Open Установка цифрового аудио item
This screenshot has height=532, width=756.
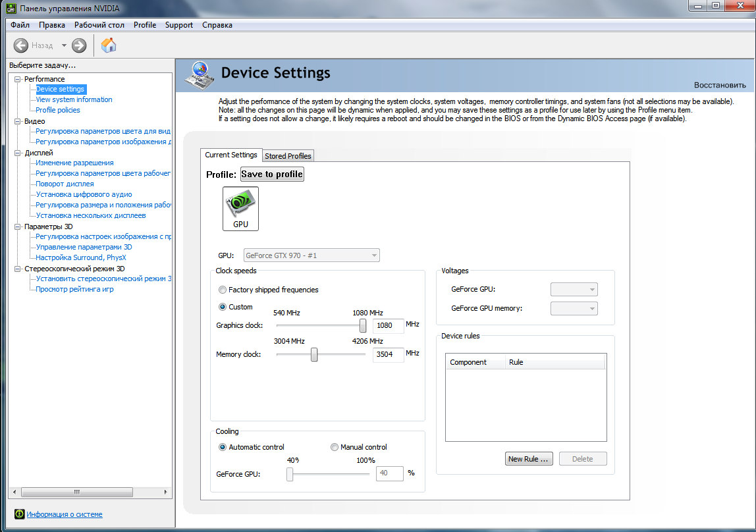coord(84,195)
